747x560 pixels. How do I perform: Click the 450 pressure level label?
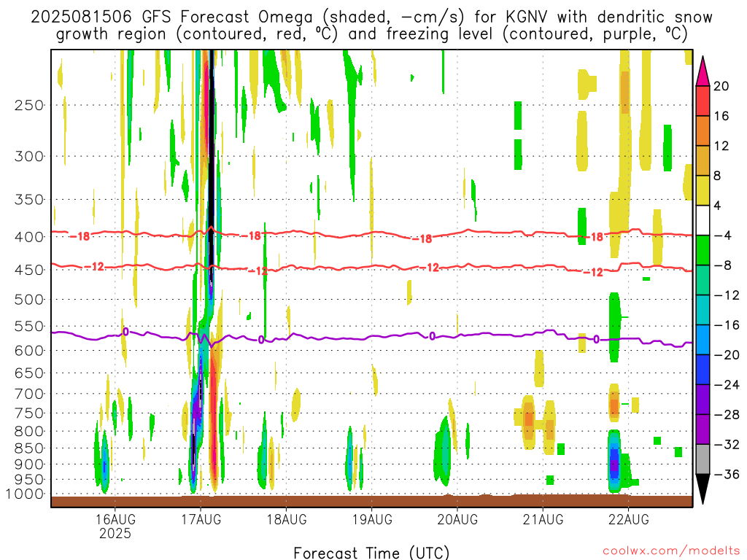(29, 270)
